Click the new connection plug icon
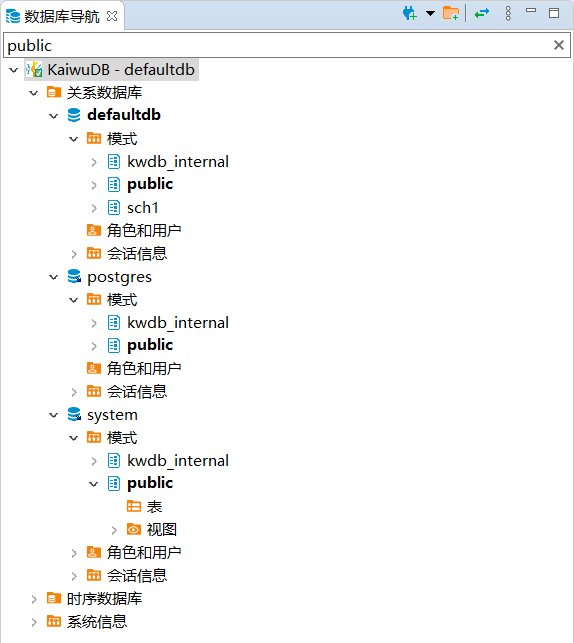Screen dimensions: 574x643 (410, 14)
